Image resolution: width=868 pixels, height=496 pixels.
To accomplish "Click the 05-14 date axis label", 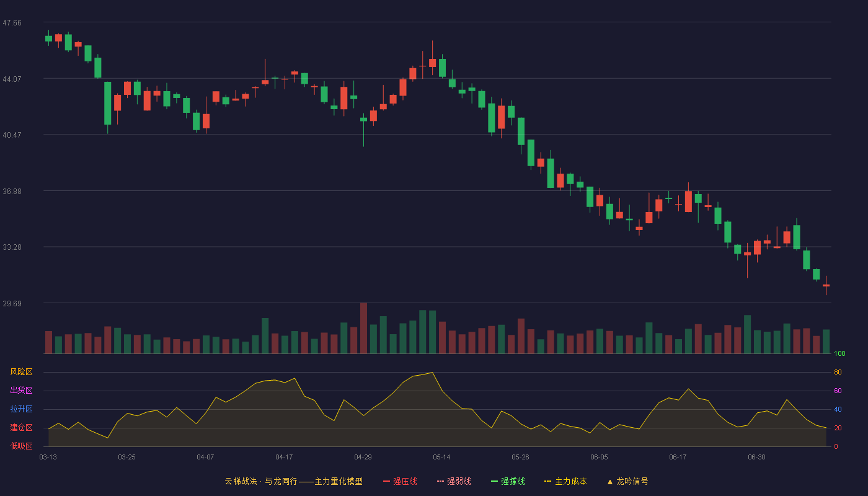I will pyautogui.click(x=441, y=457).
